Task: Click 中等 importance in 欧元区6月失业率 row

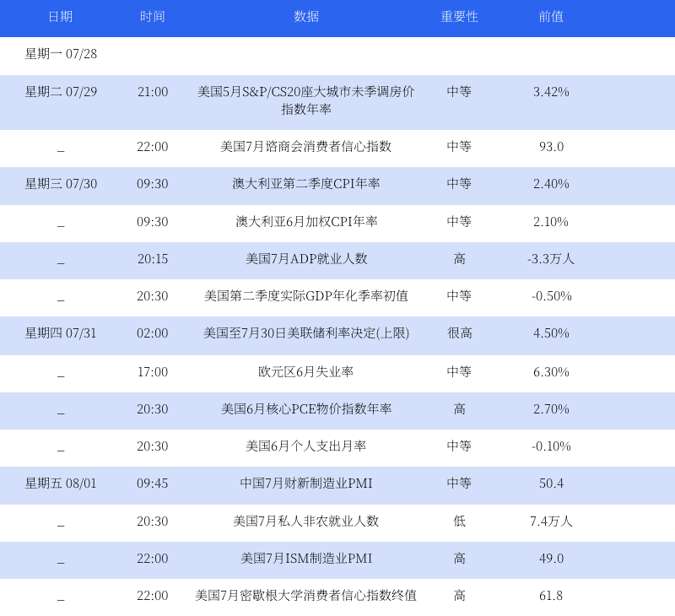Action: [x=459, y=372]
